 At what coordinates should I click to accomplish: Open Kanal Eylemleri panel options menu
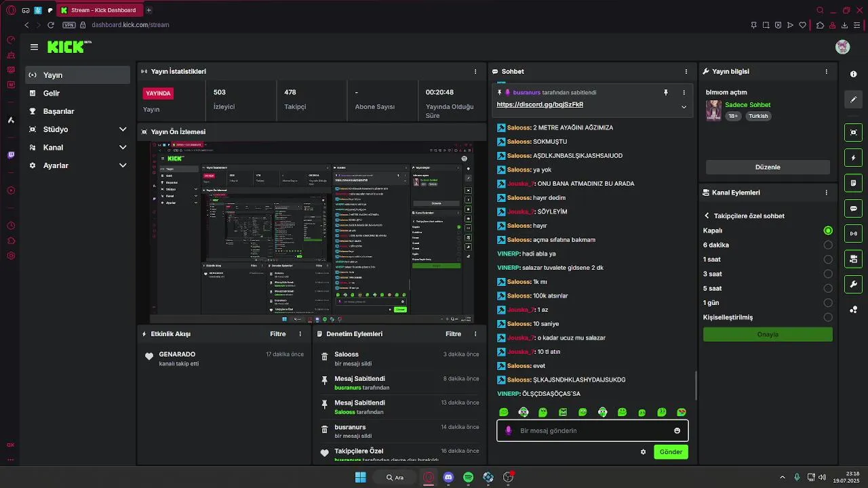[x=826, y=192]
